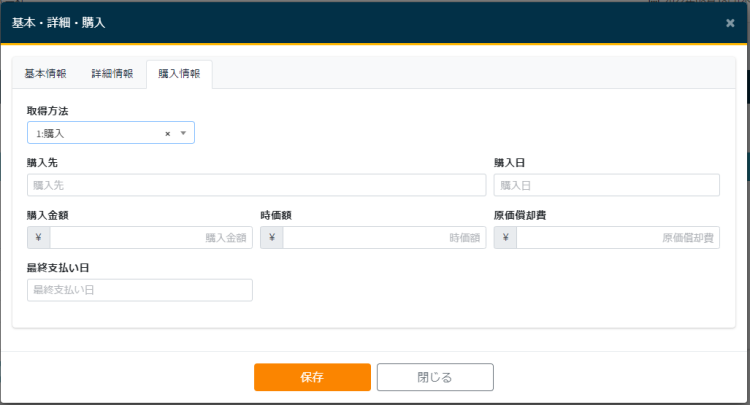
Task: Click the 時価額 amount input
Action: 384,238
